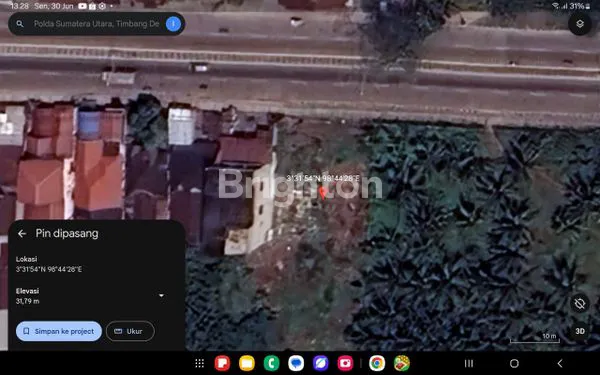The height and width of the screenshot is (375, 600).
Task: Tap the recent apps navigation button
Action: [x=469, y=363]
